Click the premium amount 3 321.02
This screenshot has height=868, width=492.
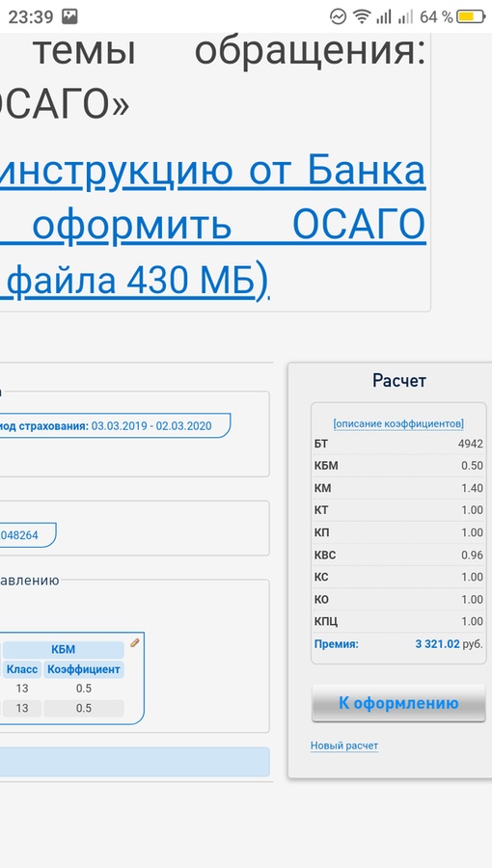437,644
